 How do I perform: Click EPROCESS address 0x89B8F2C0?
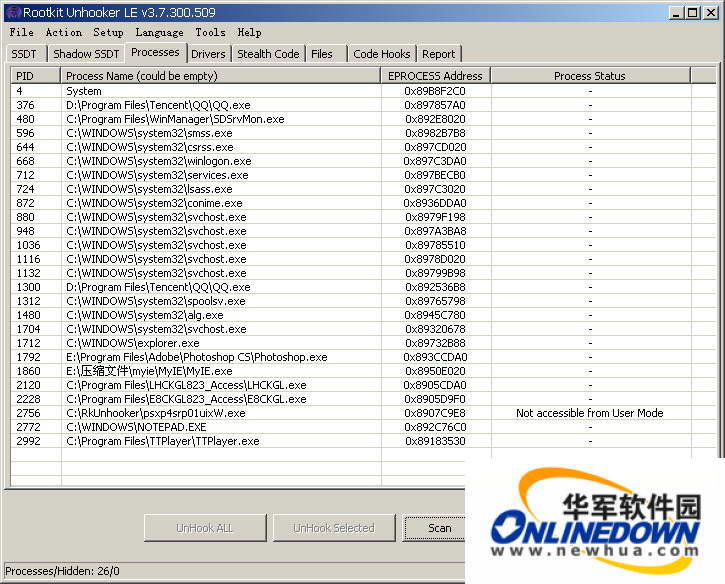click(435, 91)
